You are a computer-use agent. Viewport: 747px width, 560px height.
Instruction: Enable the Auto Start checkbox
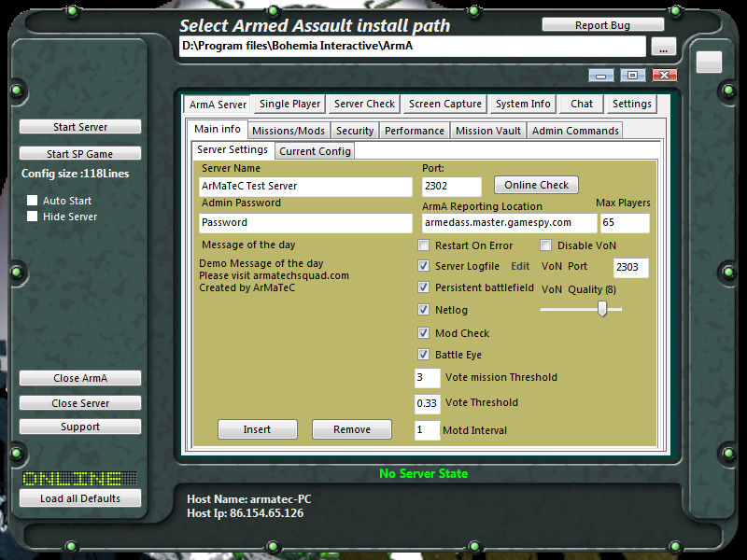(33, 201)
